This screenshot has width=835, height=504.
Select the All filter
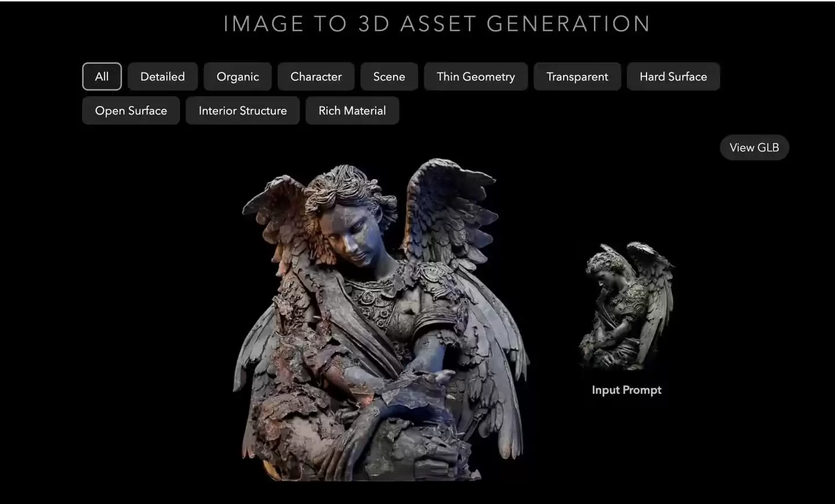tap(101, 76)
